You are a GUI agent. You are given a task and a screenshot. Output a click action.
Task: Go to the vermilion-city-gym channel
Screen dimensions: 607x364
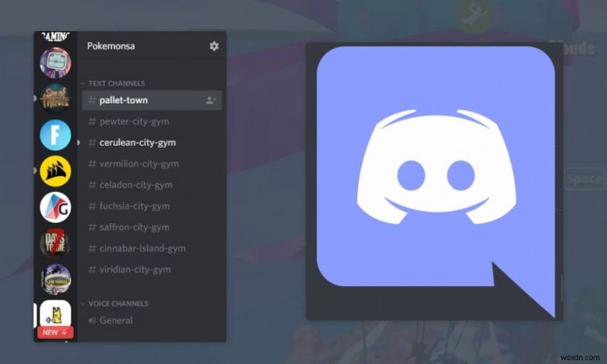152,164
